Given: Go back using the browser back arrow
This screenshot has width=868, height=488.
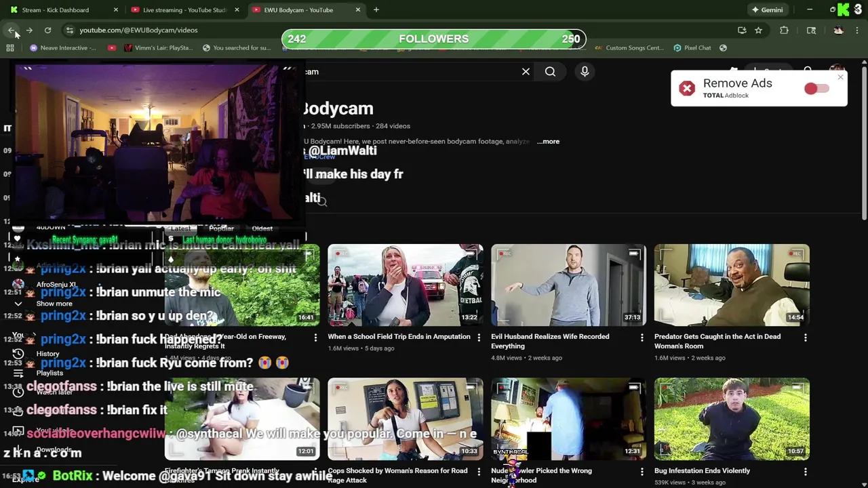Looking at the screenshot, I should [x=11, y=30].
